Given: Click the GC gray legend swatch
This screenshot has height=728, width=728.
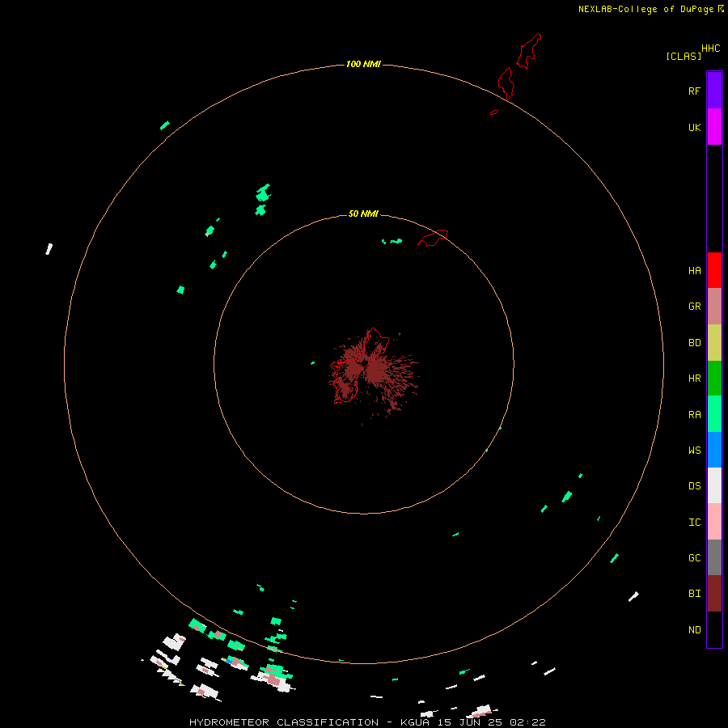Looking at the screenshot, I should coord(714,557).
